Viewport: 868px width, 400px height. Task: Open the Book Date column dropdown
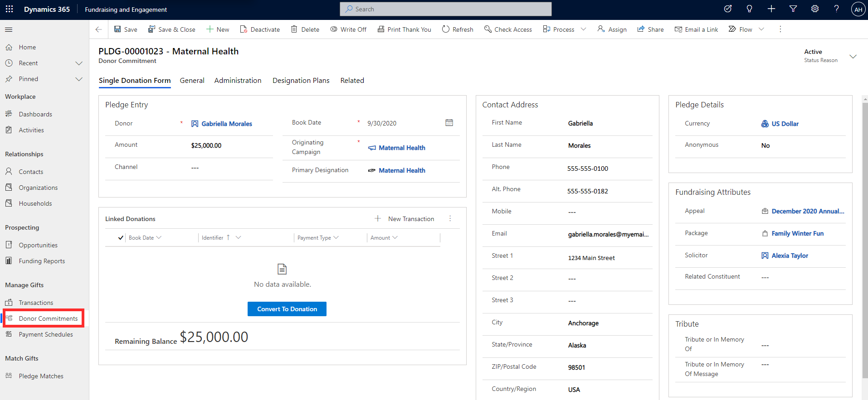point(159,238)
